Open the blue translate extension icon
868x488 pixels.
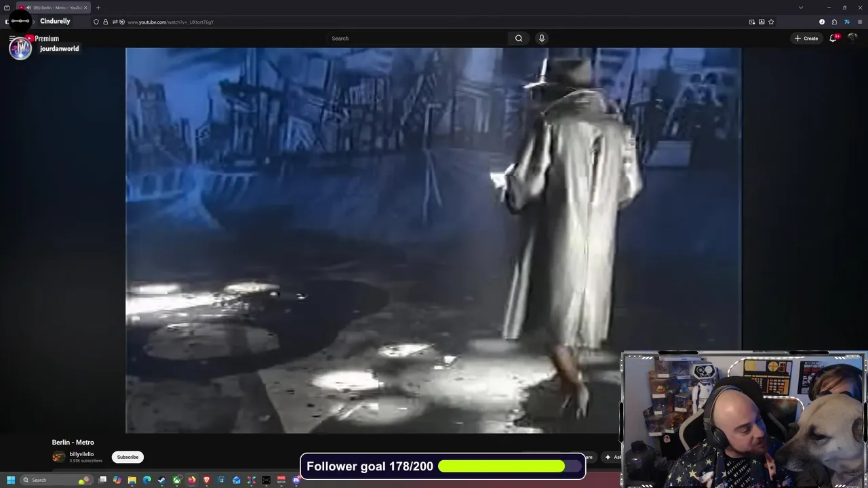847,22
